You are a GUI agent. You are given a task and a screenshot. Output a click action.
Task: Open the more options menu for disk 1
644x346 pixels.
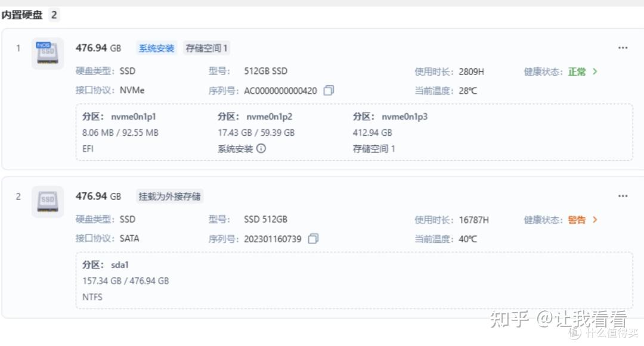click(623, 48)
